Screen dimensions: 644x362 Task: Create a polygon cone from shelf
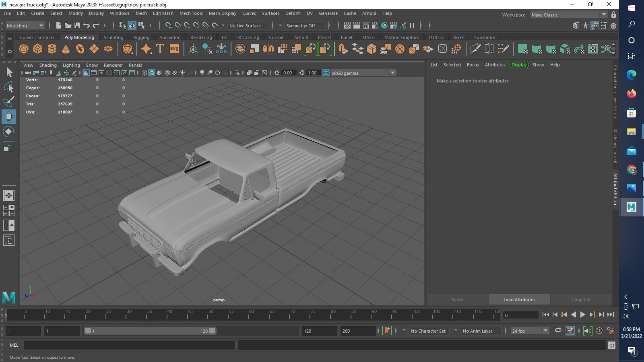pos(66,49)
